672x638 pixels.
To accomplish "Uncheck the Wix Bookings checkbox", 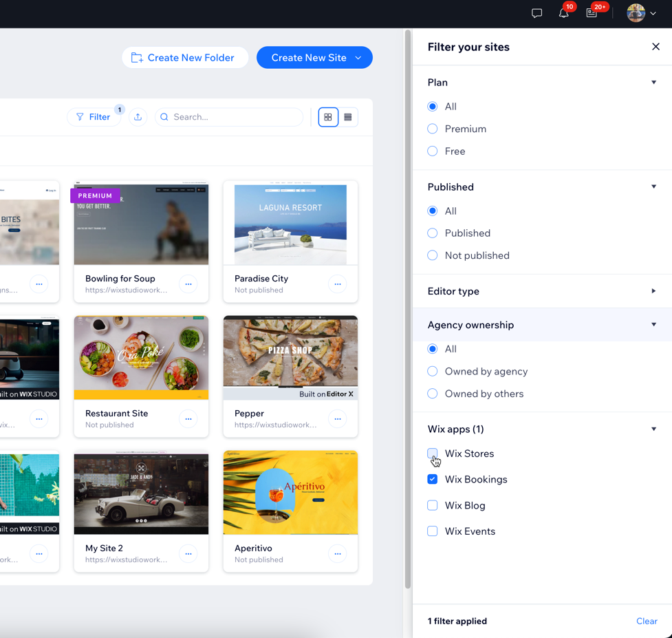I will [433, 479].
